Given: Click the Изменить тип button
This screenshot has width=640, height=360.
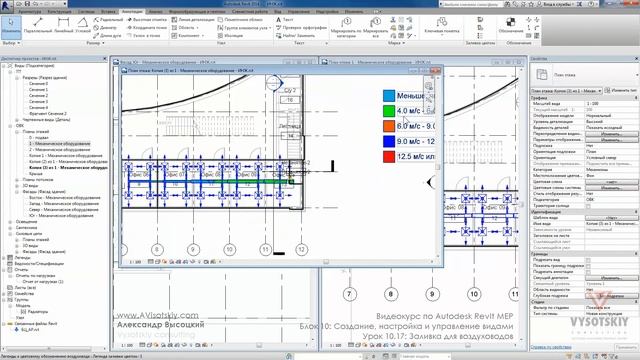Looking at the screenshot, I should [x=620, y=91].
